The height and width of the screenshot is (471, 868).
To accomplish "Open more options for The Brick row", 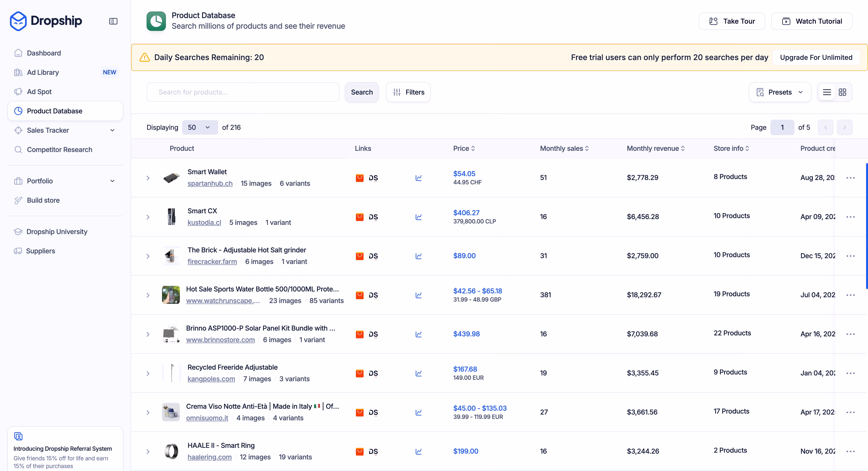I will tap(850, 256).
